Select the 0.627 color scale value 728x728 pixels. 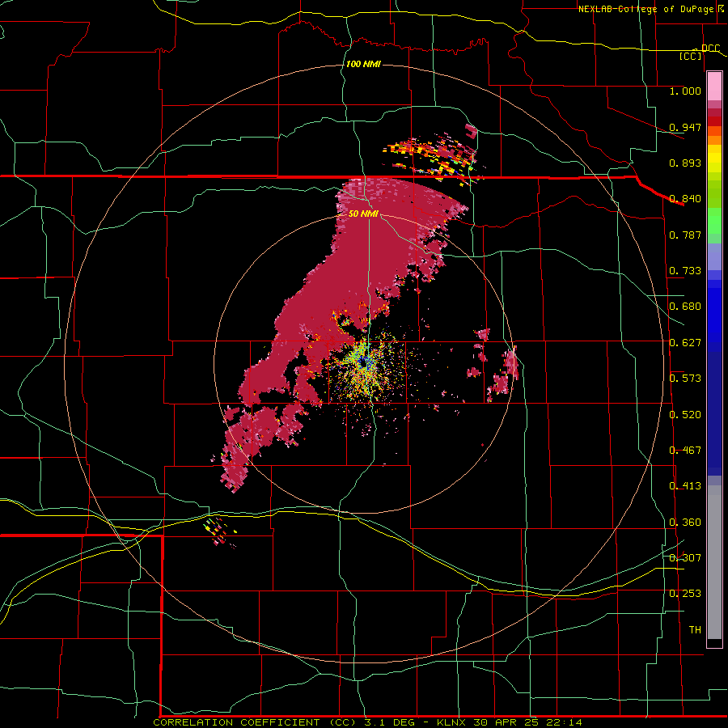685,343
